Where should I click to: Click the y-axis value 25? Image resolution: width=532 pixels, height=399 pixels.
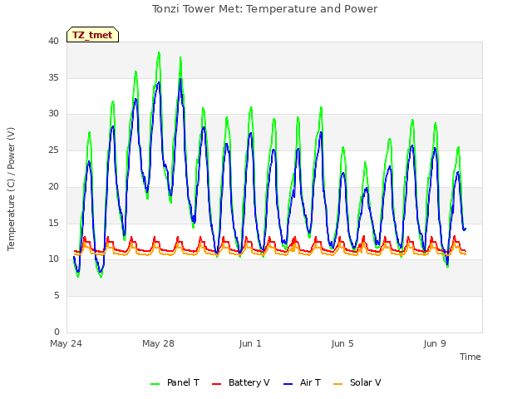pyautogui.click(x=53, y=150)
